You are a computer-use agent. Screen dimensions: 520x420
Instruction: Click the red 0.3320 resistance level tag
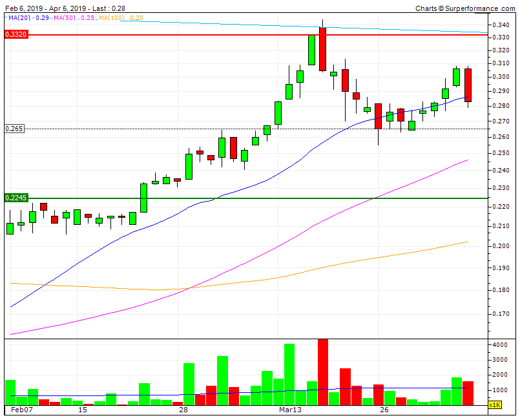click(x=16, y=34)
